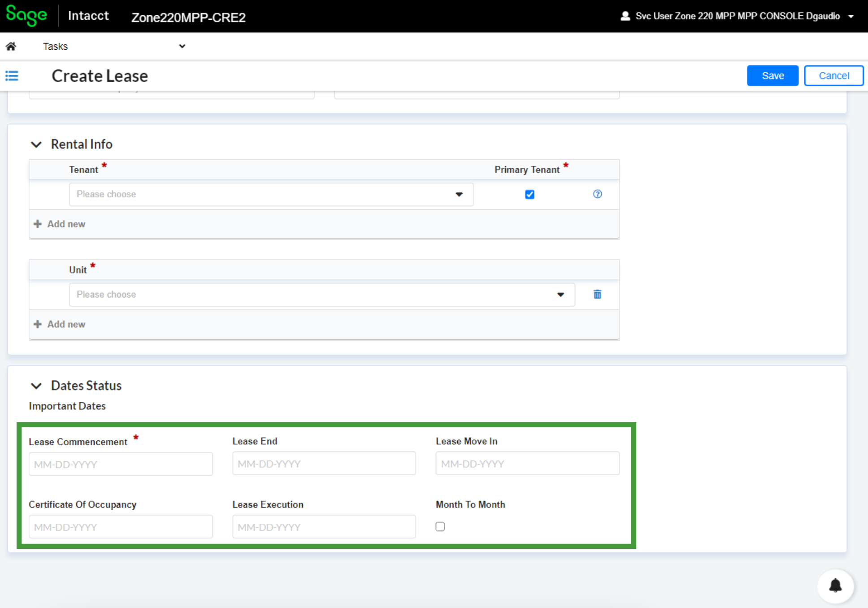868x608 pixels.
Task: Click the Certificate Of Occupancy date field
Action: tap(121, 526)
